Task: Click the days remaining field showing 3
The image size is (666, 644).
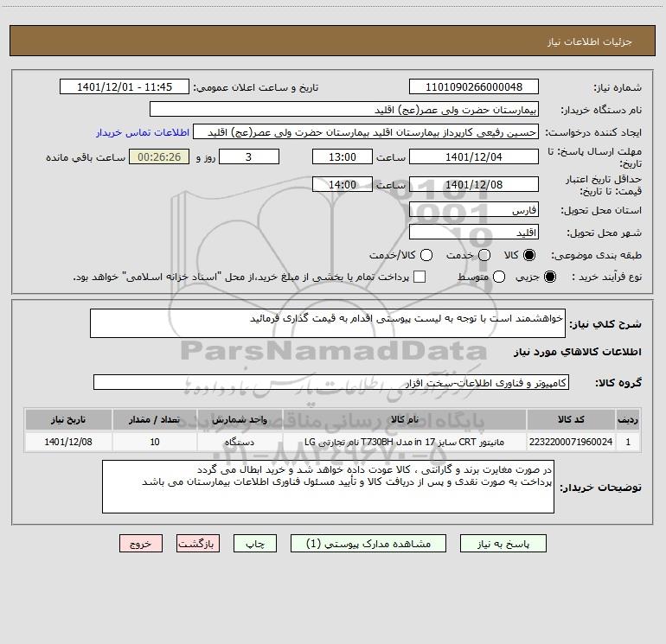Action: click(x=249, y=156)
